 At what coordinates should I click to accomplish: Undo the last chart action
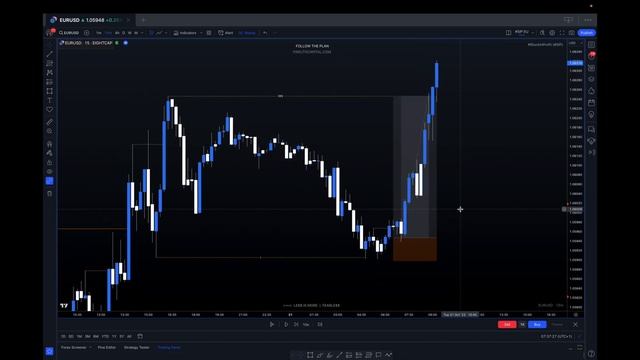click(x=264, y=33)
